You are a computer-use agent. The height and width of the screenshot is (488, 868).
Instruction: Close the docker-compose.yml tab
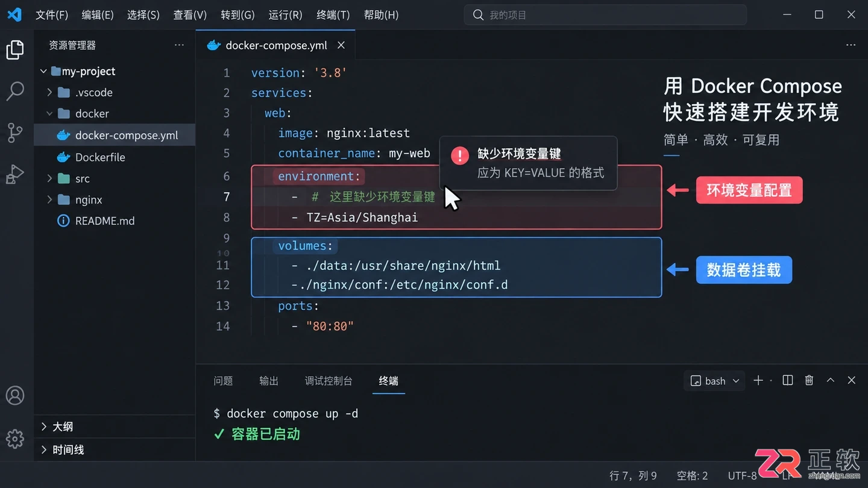pyautogui.click(x=341, y=45)
